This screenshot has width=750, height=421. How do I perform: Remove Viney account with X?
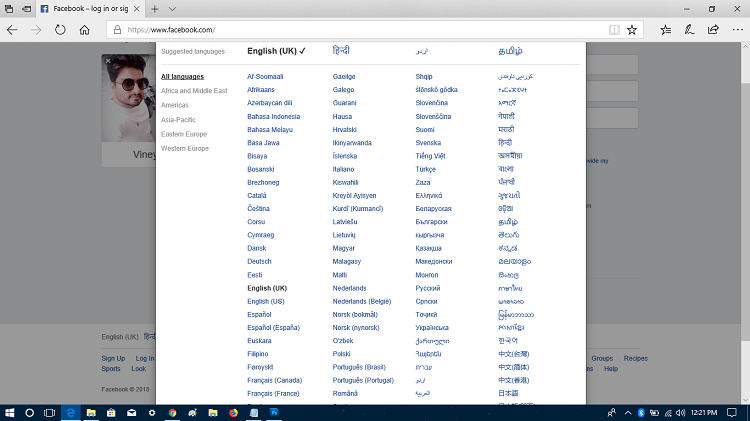pyautogui.click(x=108, y=61)
